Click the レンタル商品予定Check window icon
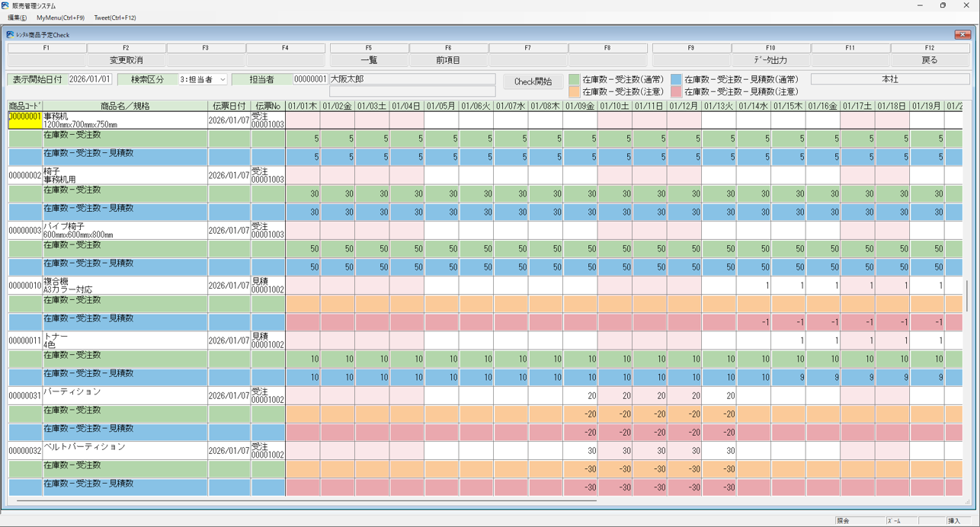Screen dimensions: 980x527 pyautogui.click(x=10, y=34)
